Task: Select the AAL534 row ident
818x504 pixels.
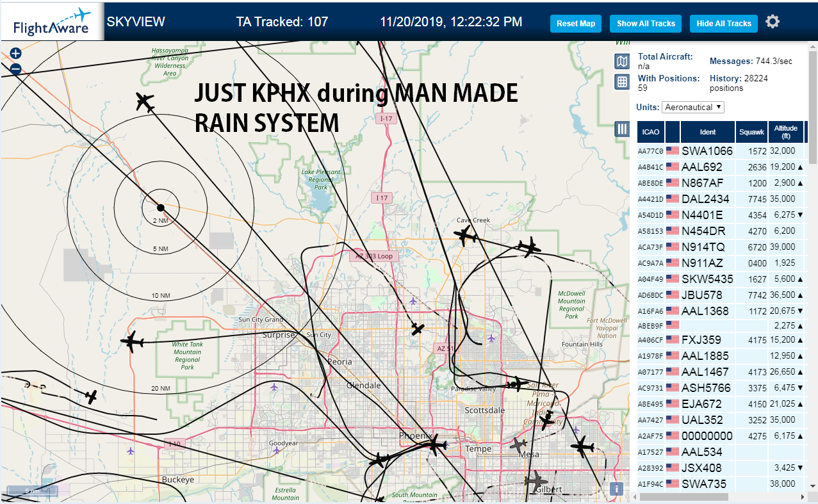Action: 702,451
